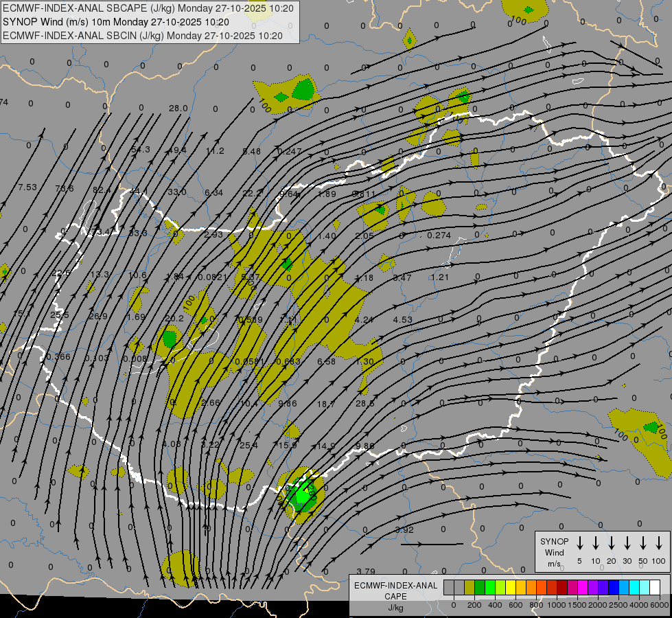Click the map value 13.3
This screenshot has width=672, height=618.
[100, 274]
